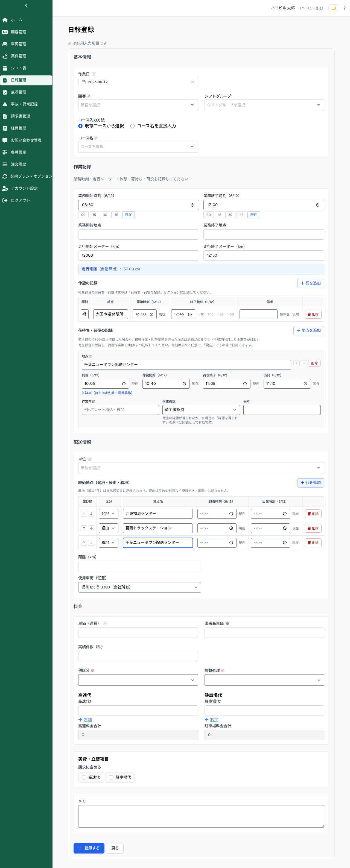Click the 業務開始地点 input field
This screenshot has height=868, width=350.
pos(138,234)
